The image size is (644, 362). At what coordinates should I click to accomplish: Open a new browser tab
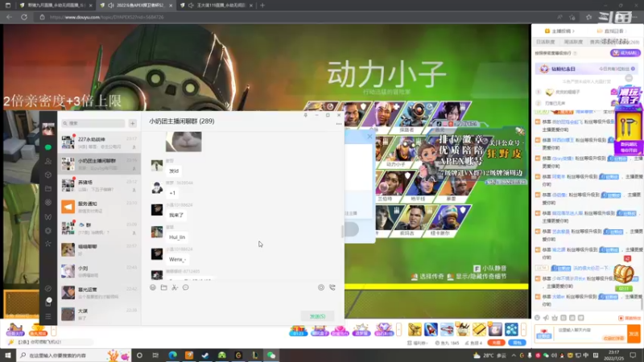pos(262,6)
